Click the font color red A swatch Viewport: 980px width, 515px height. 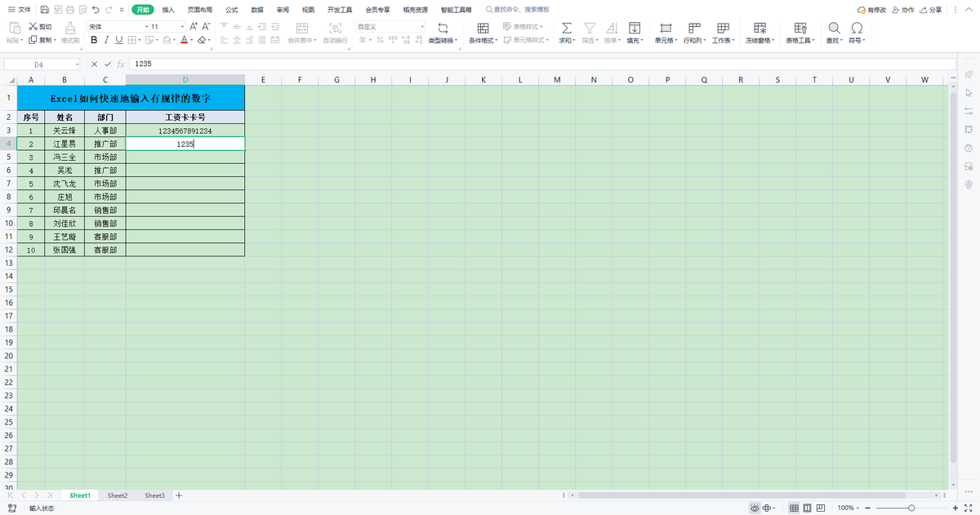(184, 40)
